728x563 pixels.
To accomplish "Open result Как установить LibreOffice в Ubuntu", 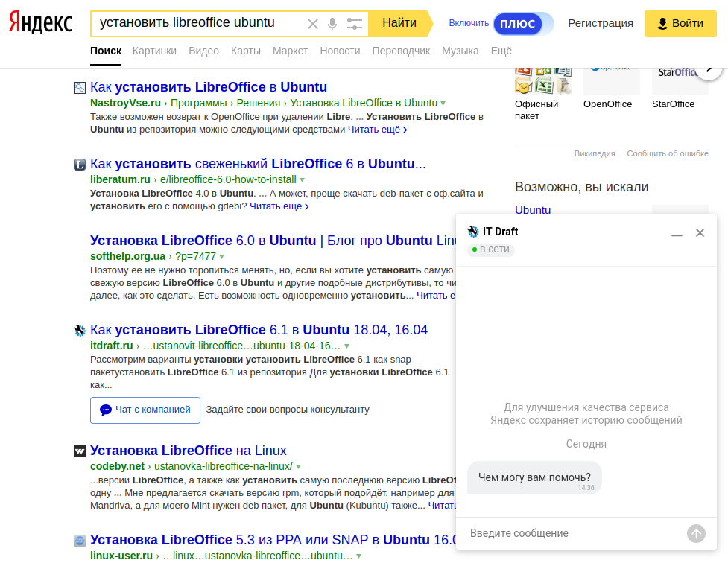I will point(209,87).
